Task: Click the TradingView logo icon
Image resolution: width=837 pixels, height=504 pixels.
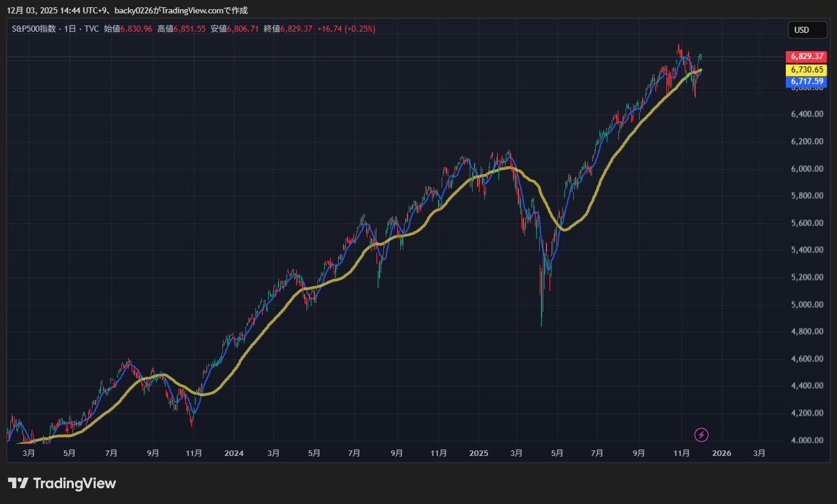Action: [18, 483]
